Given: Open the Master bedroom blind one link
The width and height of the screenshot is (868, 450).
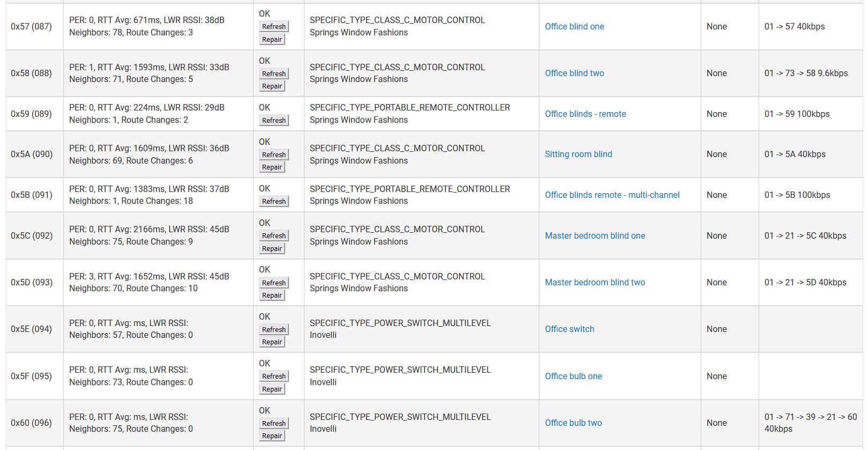Looking at the screenshot, I should pyautogui.click(x=595, y=235).
